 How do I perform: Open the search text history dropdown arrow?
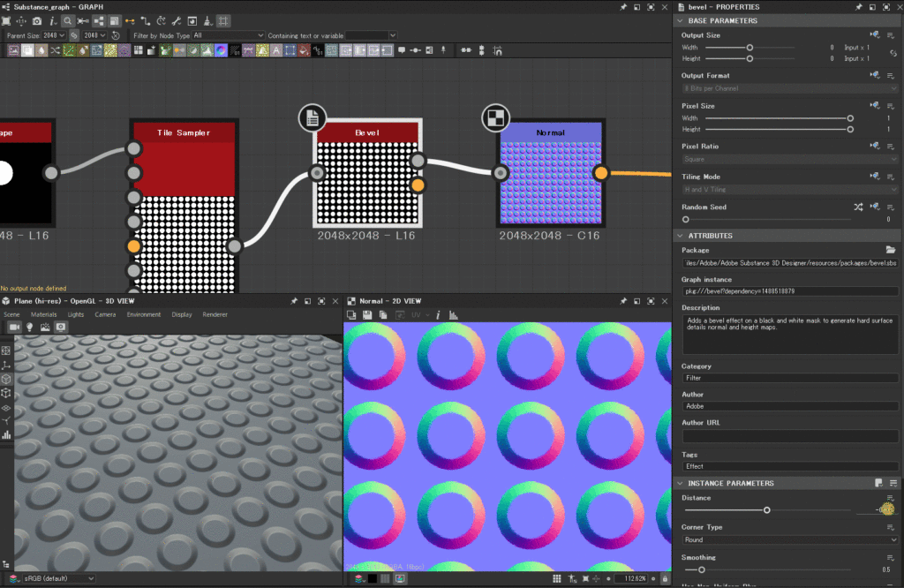tap(393, 35)
